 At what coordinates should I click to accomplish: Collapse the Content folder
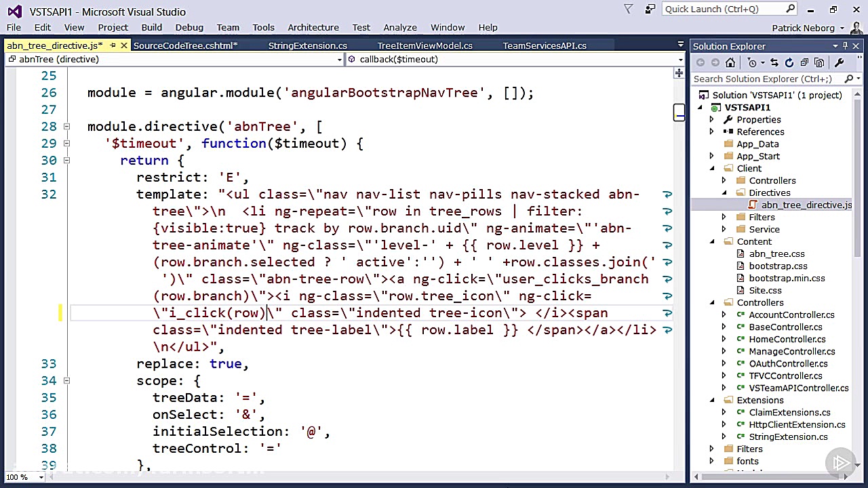711,241
